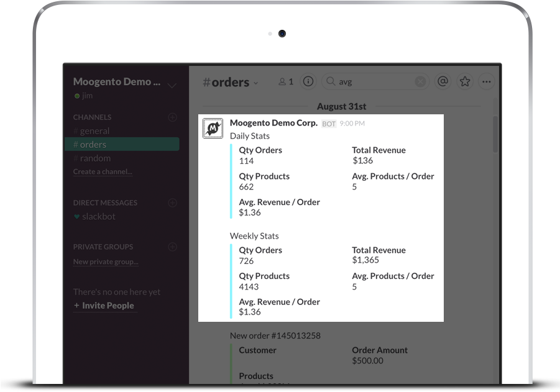Viewport: 560px width, 392px height.
Task: Click the weekly Total Revenue $1,365
Action: [365, 260]
